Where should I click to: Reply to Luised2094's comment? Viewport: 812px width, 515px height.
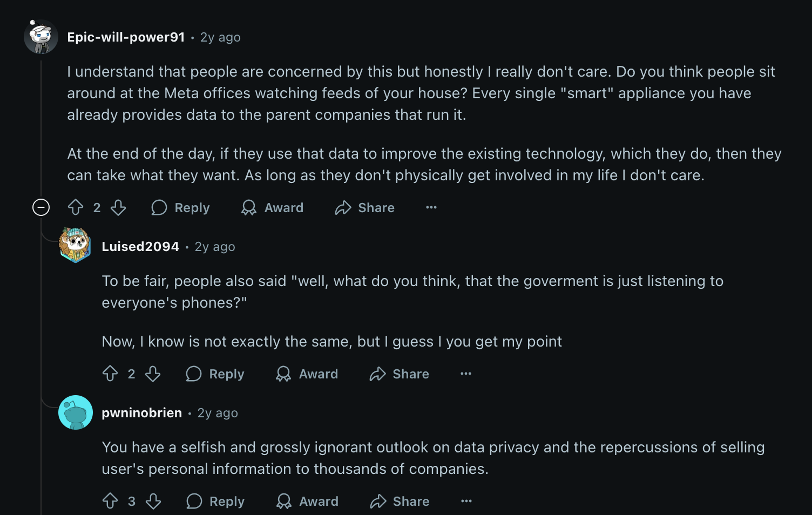[x=215, y=374]
